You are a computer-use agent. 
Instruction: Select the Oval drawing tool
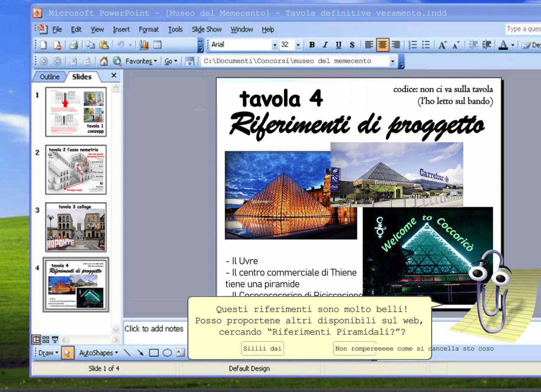pos(167,353)
